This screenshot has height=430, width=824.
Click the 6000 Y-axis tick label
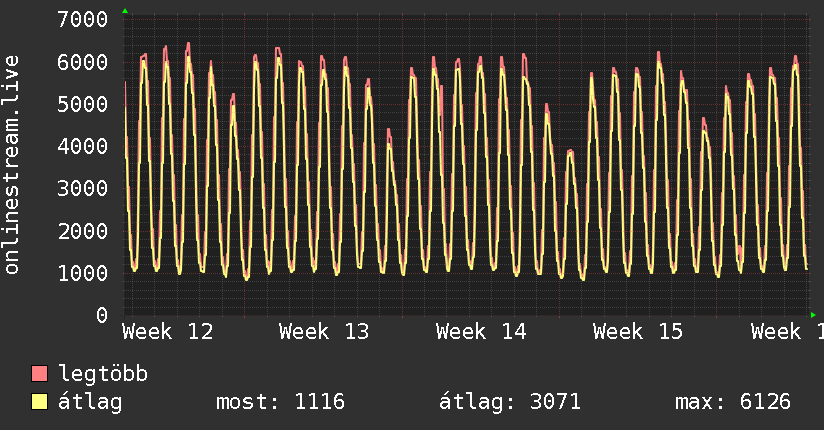[82, 62]
